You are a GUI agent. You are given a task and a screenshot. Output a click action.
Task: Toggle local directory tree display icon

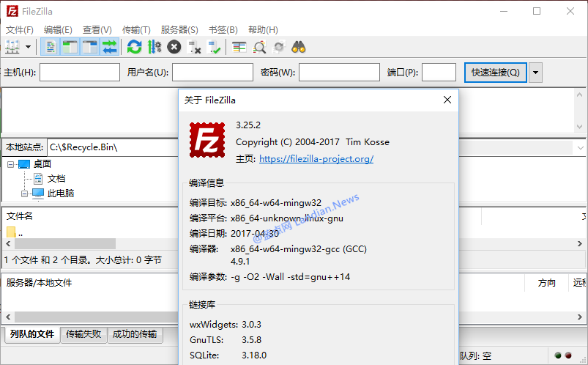[x=70, y=47]
